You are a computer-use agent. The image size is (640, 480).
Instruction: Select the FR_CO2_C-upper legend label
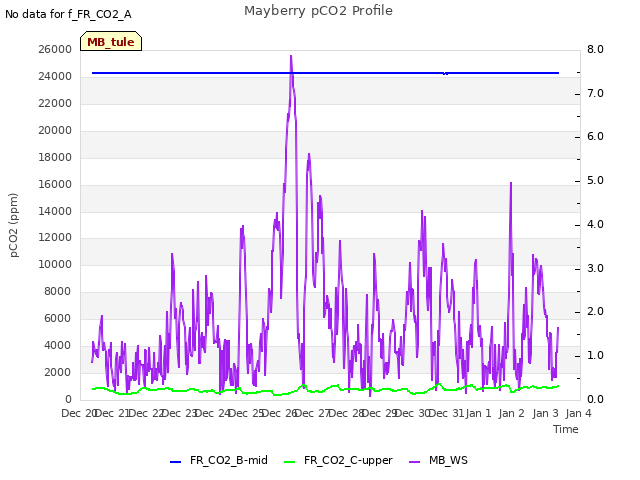348,460
